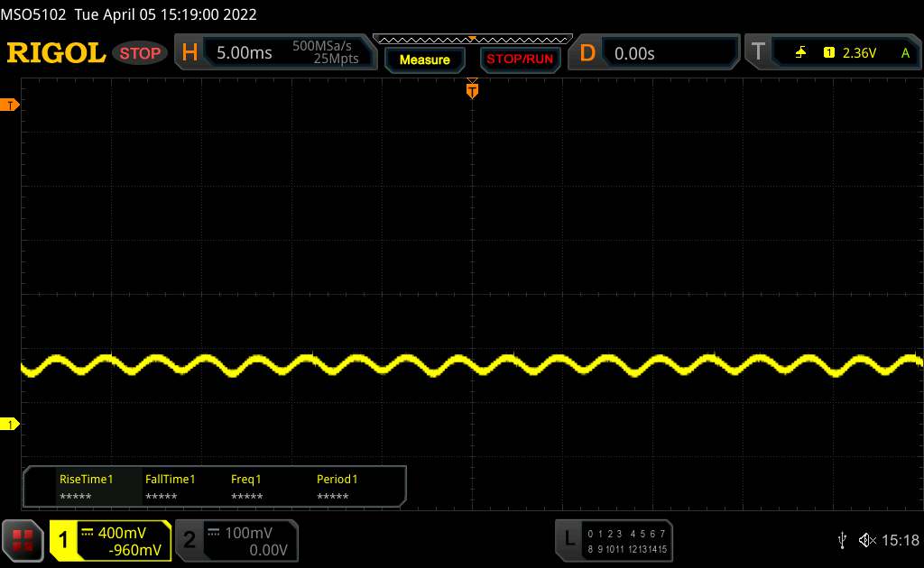
Task: Select the channel 1 ground level marker
Action: pyautogui.click(x=9, y=424)
